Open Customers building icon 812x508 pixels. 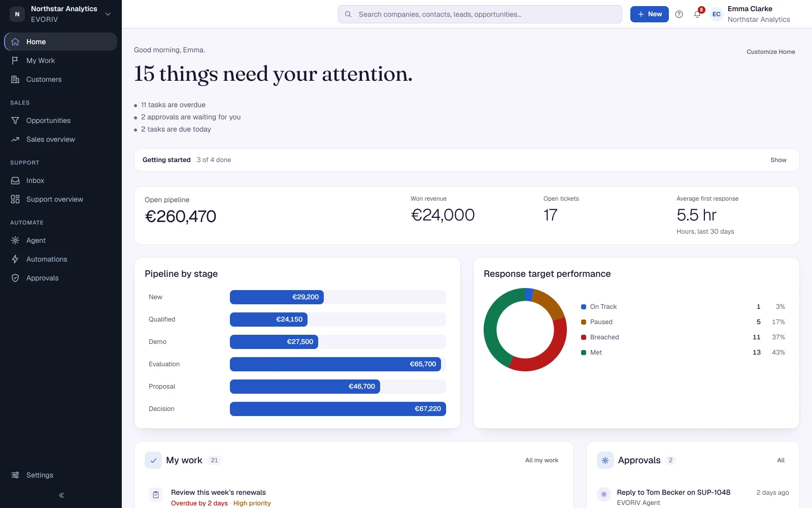15,79
